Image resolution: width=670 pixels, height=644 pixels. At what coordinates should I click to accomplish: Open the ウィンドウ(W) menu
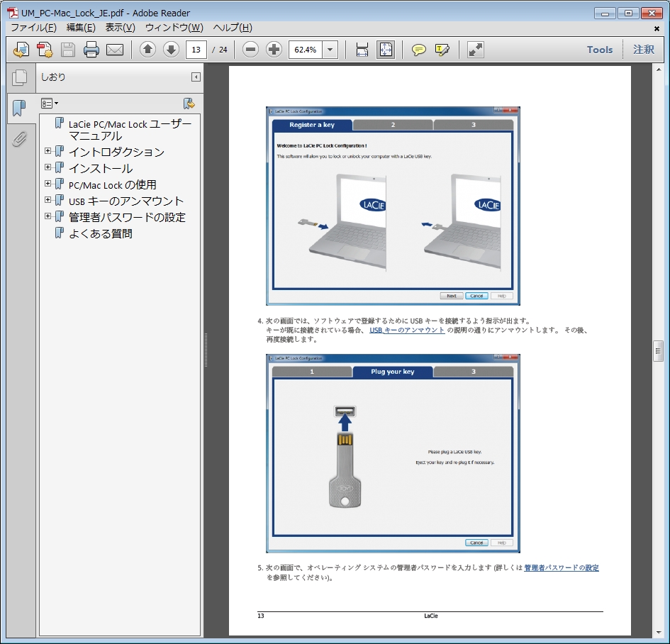click(174, 28)
